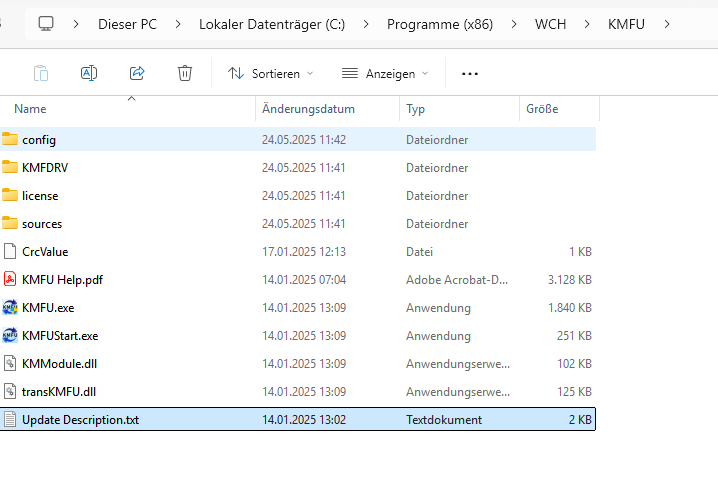The width and height of the screenshot is (718, 480).
Task: Select the CrcValue file name
Action: pos(45,251)
